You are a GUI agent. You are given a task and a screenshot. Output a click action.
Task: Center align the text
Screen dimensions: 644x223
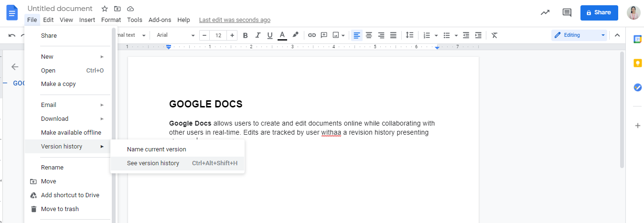(369, 35)
